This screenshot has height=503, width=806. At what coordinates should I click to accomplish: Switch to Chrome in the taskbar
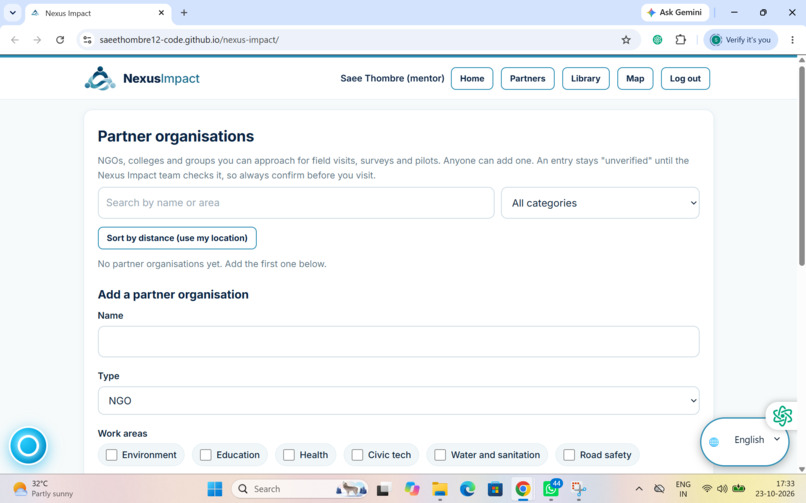click(523, 489)
